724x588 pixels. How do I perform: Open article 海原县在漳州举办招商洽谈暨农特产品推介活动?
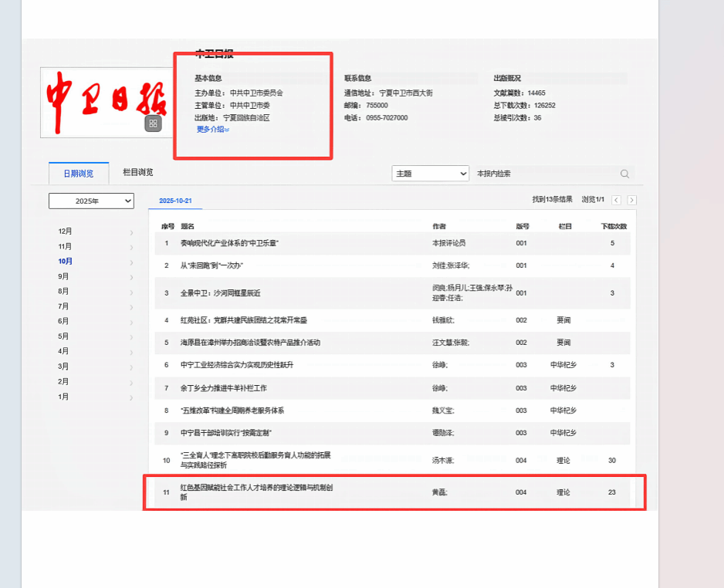click(x=250, y=343)
